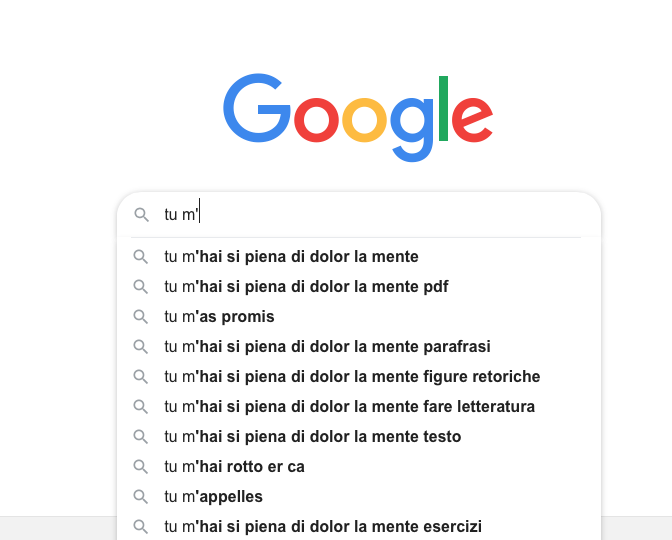The width and height of the screenshot is (672, 540).
Task: Click magnifier icon next to 'mente parafrasi' suggestion
Action: click(x=140, y=347)
